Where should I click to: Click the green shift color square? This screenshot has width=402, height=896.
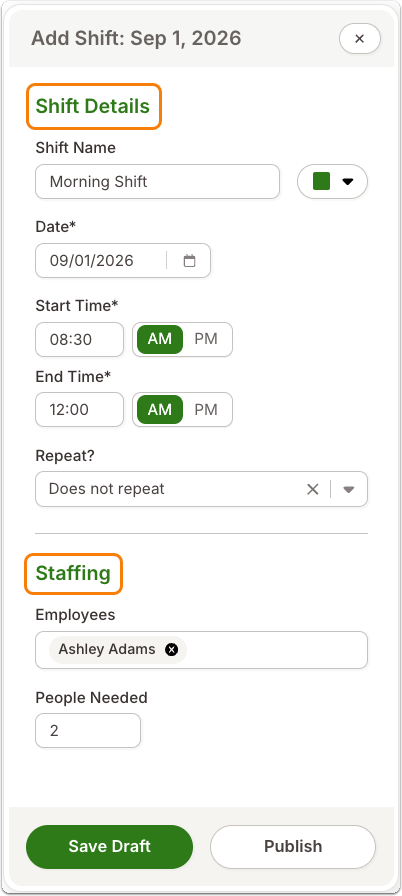click(x=321, y=182)
